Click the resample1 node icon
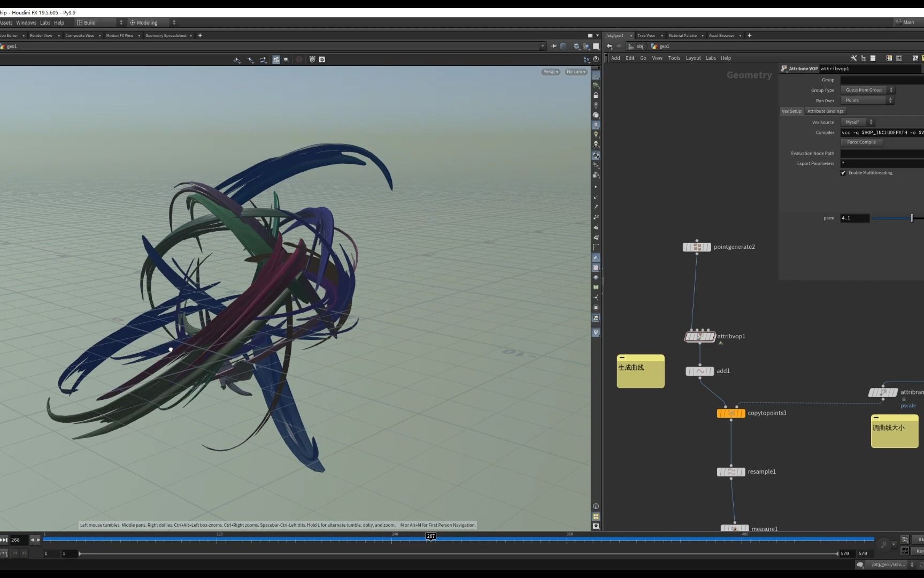The image size is (924, 578). coord(731,471)
